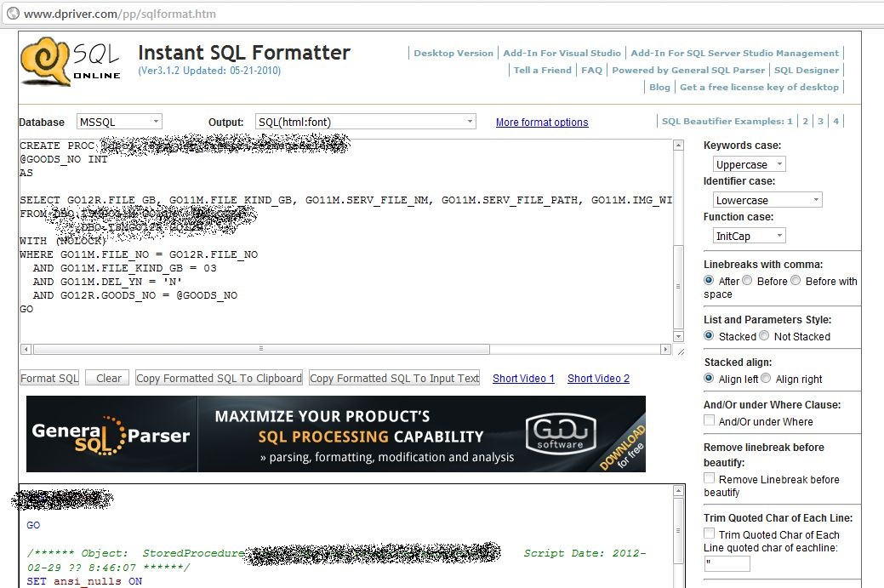The height and width of the screenshot is (588, 884).
Task: Click 'SET ansi_nulls ON' output line
Action: 84,581
